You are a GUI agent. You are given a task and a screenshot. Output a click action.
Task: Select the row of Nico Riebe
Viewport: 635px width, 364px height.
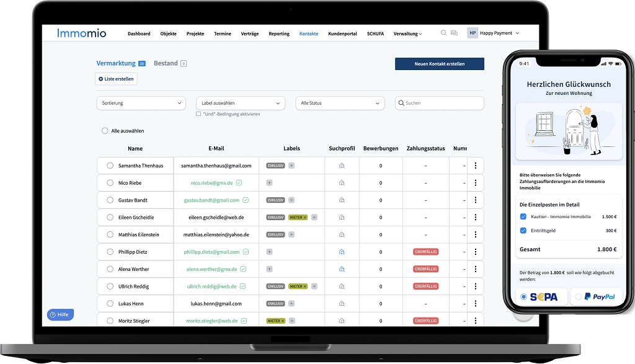coord(110,183)
